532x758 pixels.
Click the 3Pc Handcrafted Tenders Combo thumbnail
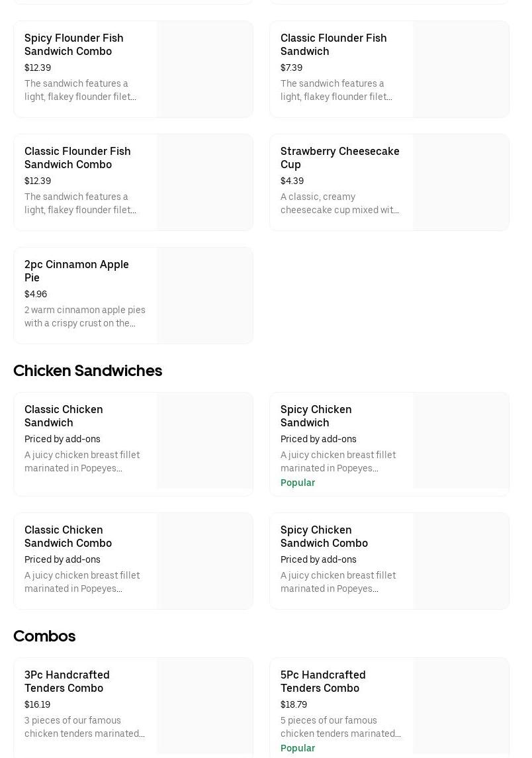[204, 706]
